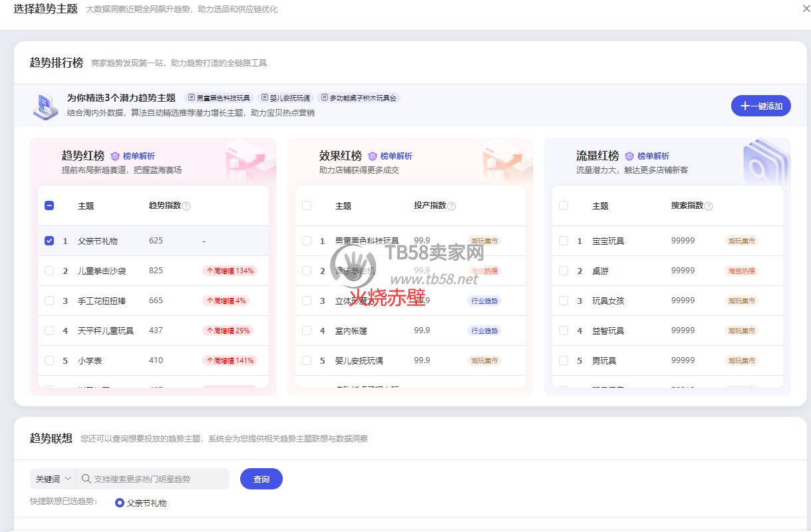Check the 室内帐篷 checkbox

pos(307,331)
